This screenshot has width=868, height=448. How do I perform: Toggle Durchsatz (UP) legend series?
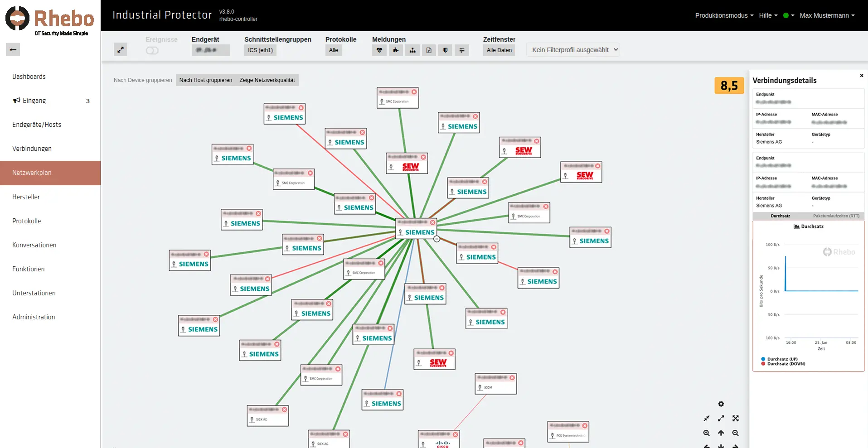[779, 359]
